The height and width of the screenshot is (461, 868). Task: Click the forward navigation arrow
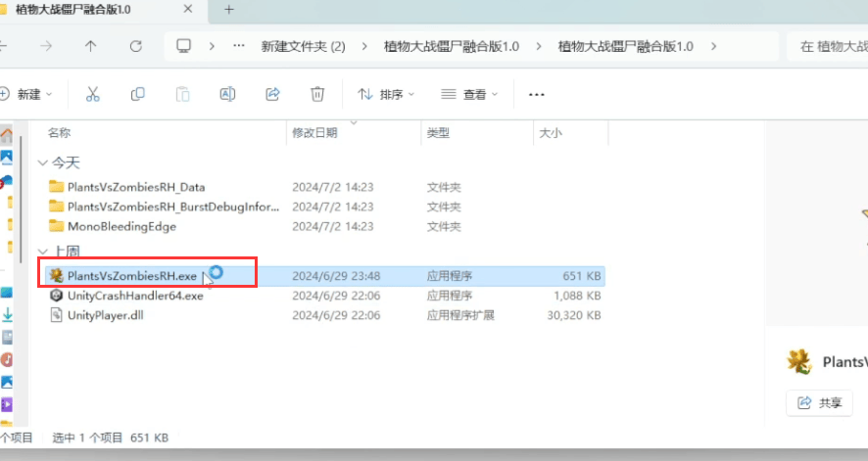point(46,46)
